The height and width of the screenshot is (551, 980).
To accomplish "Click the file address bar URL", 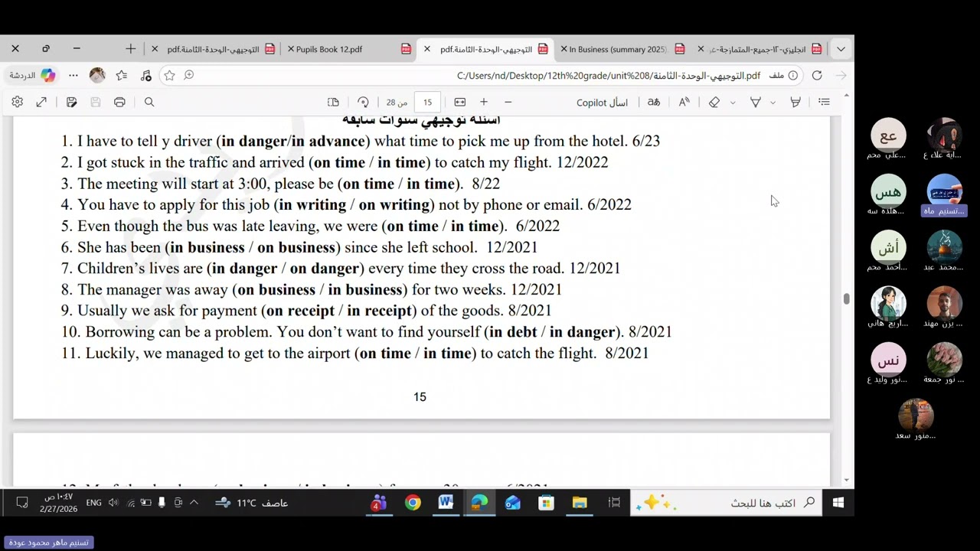I will coord(609,75).
